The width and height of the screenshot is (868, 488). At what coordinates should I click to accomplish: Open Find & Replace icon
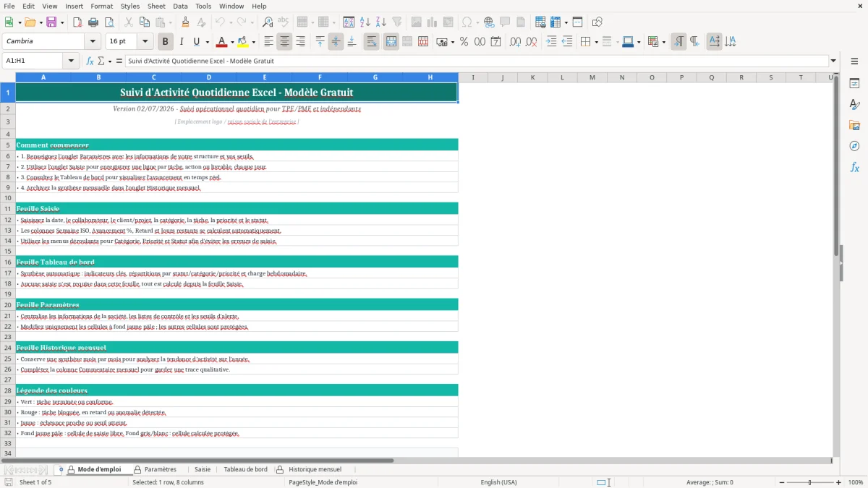pyautogui.click(x=268, y=22)
